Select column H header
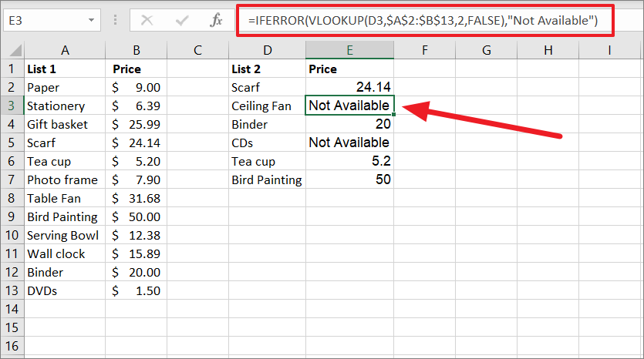 (x=548, y=50)
